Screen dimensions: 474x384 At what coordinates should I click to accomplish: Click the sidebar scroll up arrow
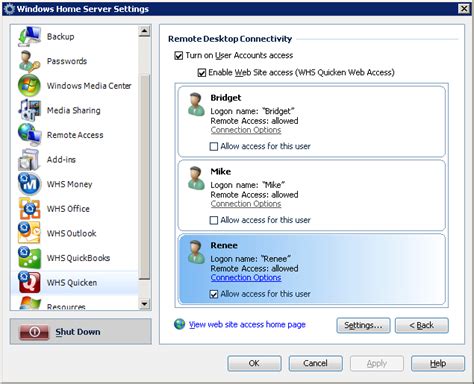[144, 31]
